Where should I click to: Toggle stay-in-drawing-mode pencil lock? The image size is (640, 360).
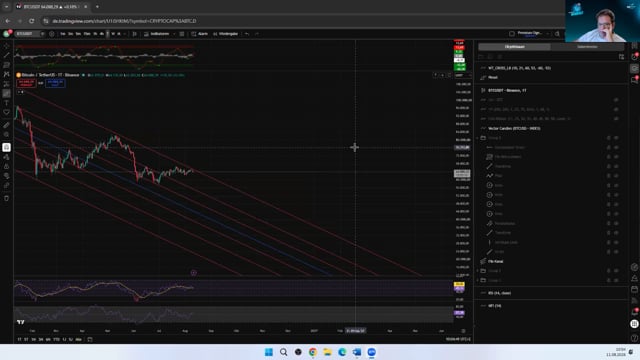point(7,157)
